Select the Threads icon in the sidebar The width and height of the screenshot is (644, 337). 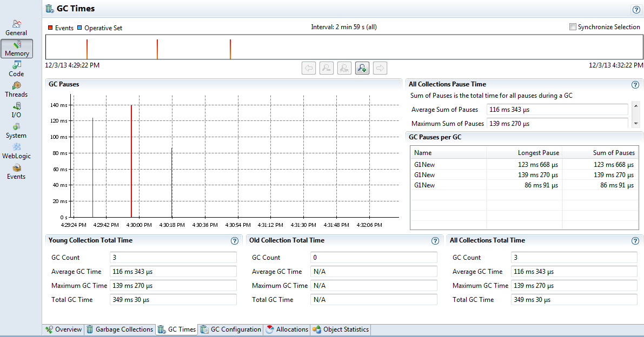(x=16, y=89)
